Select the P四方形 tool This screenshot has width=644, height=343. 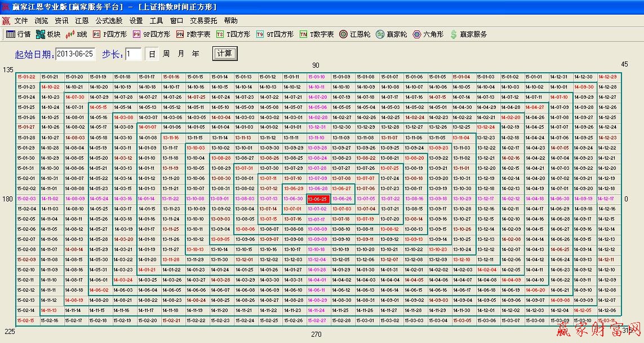(108, 34)
